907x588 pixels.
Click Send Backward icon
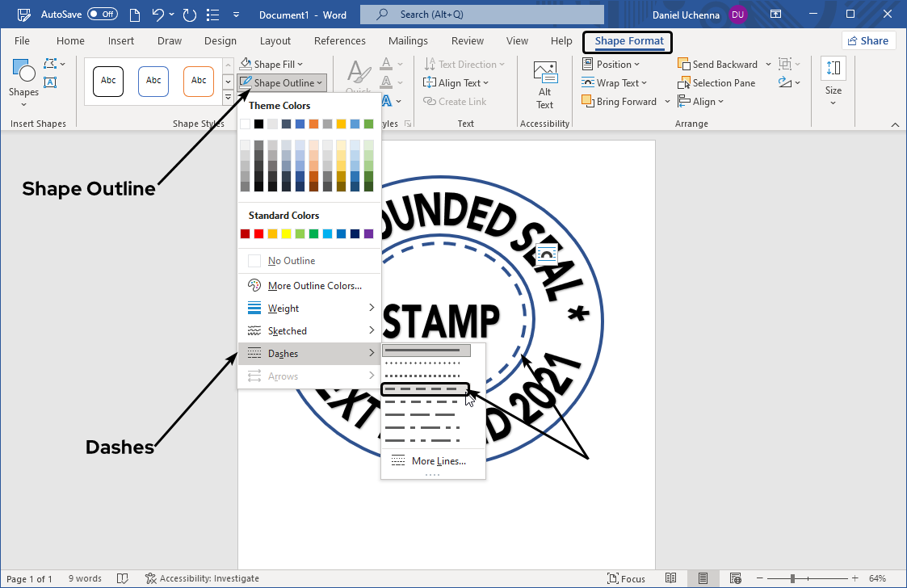[717, 65]
